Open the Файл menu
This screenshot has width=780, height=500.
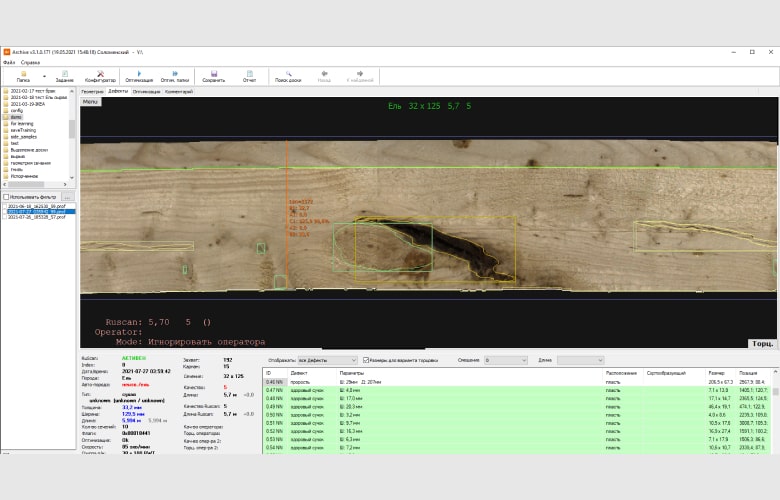pos(9,63)
